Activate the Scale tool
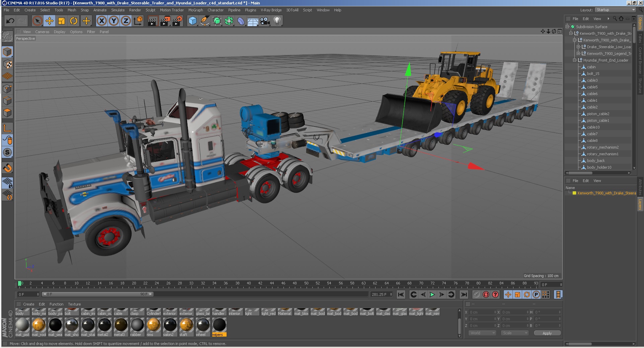The width and height of the screenshot is (644, 348). point(62,21)
